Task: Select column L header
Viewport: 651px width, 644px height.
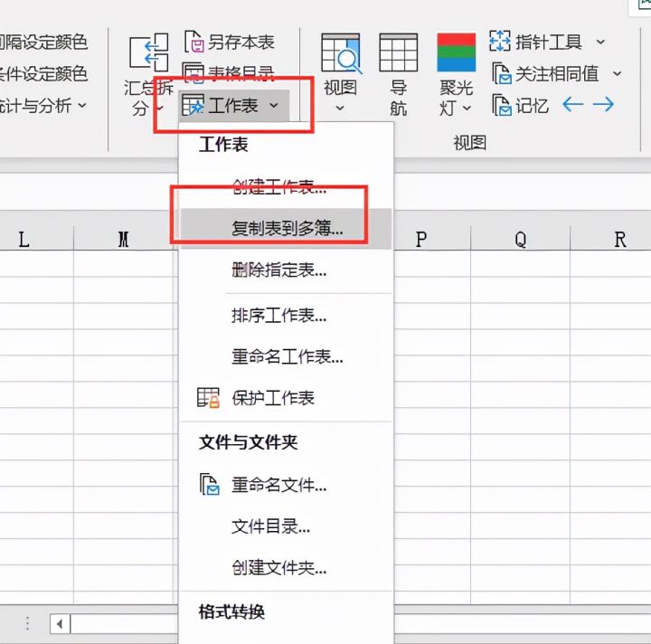Action: pyautogui.click(x=24, y=239)
